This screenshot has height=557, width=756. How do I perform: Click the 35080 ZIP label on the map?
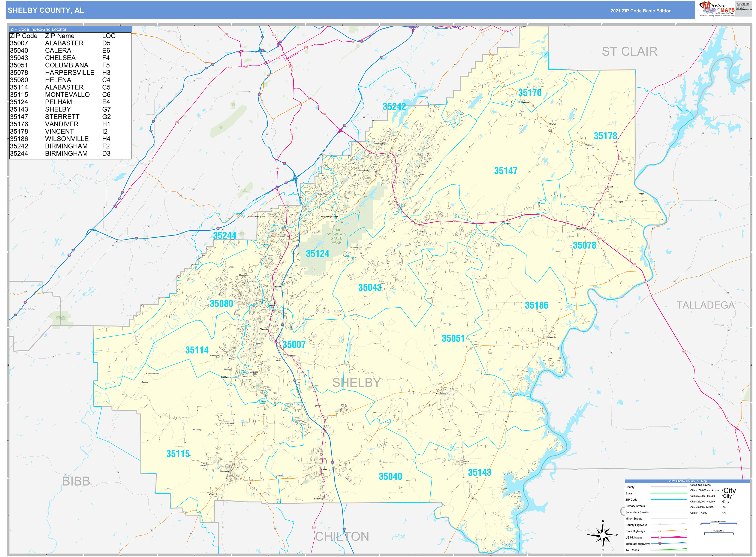point(221,304)
